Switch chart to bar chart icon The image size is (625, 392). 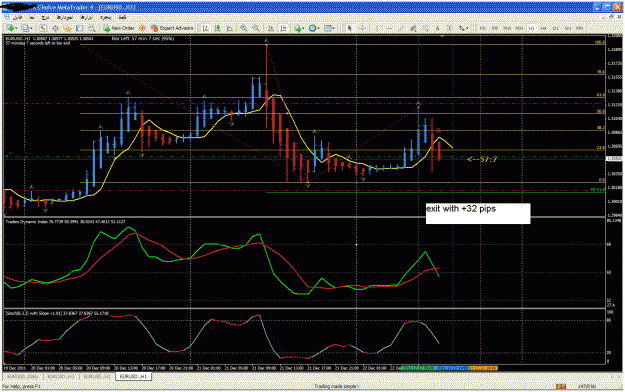[x=206, y=28]
